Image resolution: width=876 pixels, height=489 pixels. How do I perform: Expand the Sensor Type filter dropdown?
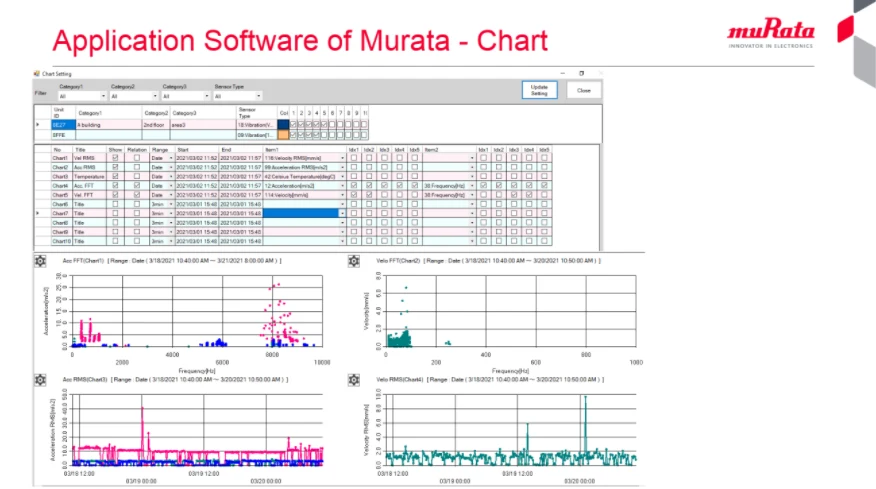[x=258, y=96]
